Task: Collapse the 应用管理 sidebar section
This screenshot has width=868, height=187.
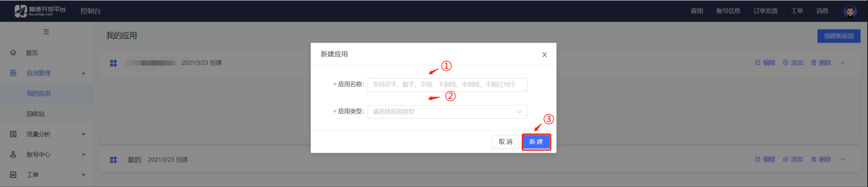Action: click(84, 73)
